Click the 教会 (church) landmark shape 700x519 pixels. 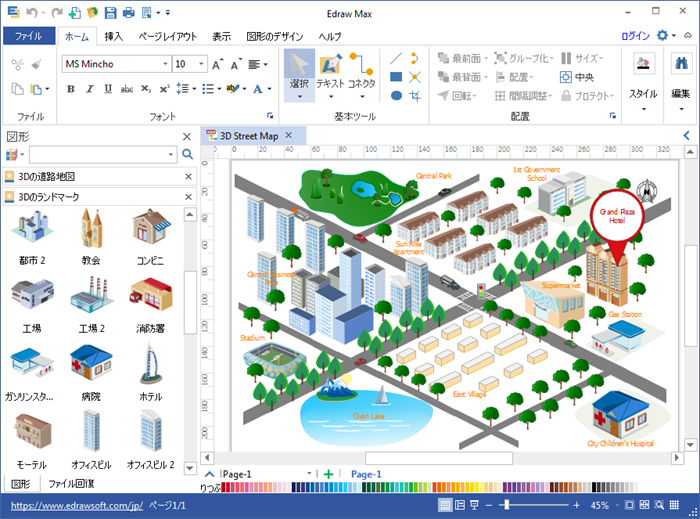tap(91, 236)
